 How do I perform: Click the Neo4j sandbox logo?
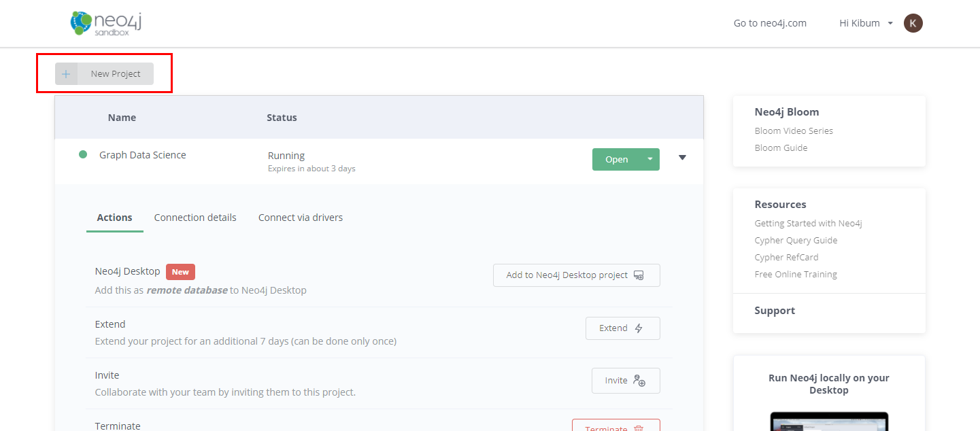tap(105, 23)
